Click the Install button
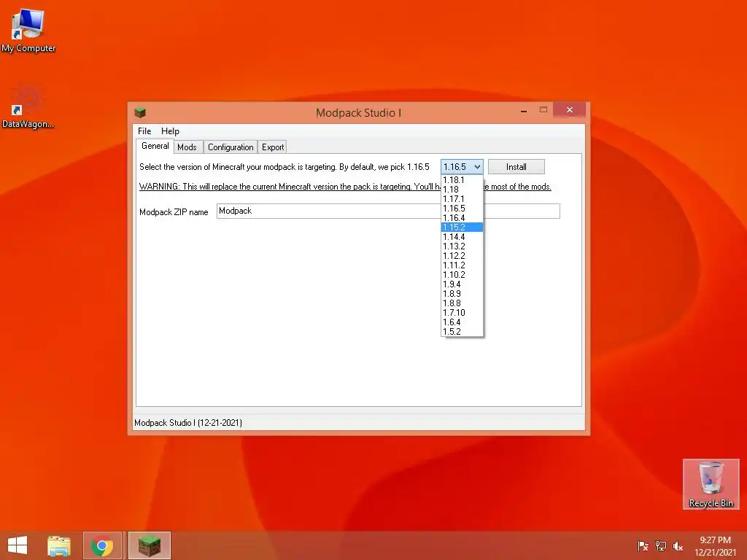The height and width of the screenshot is (560, 747). (x=516, y=167)
